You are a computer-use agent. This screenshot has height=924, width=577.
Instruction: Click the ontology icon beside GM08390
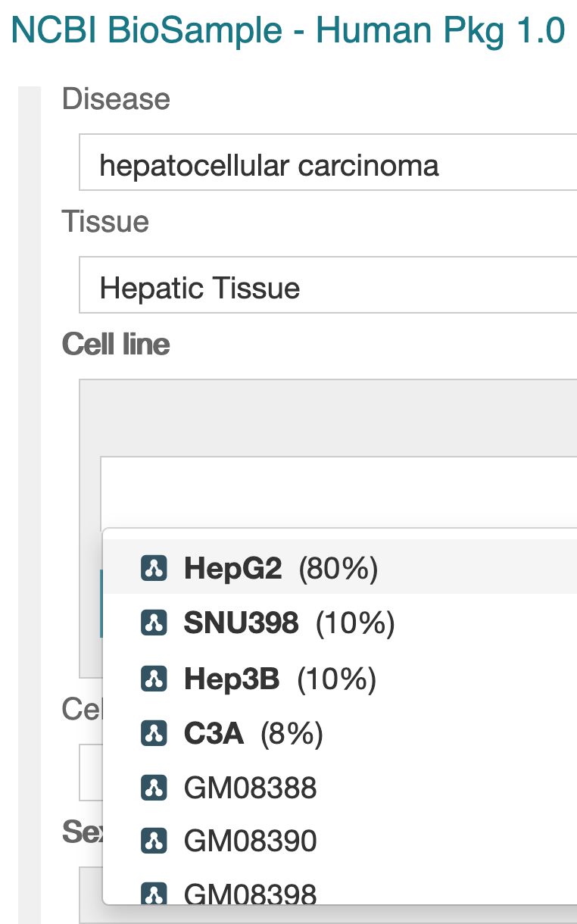click(154, 841)
